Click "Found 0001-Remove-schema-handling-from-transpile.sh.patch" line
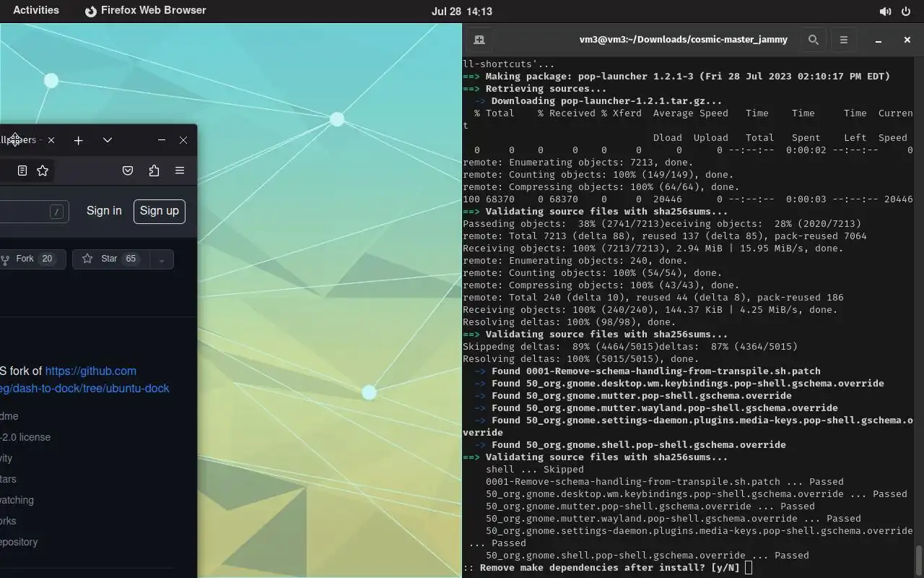The image size is (924, 578). (648, 371)
